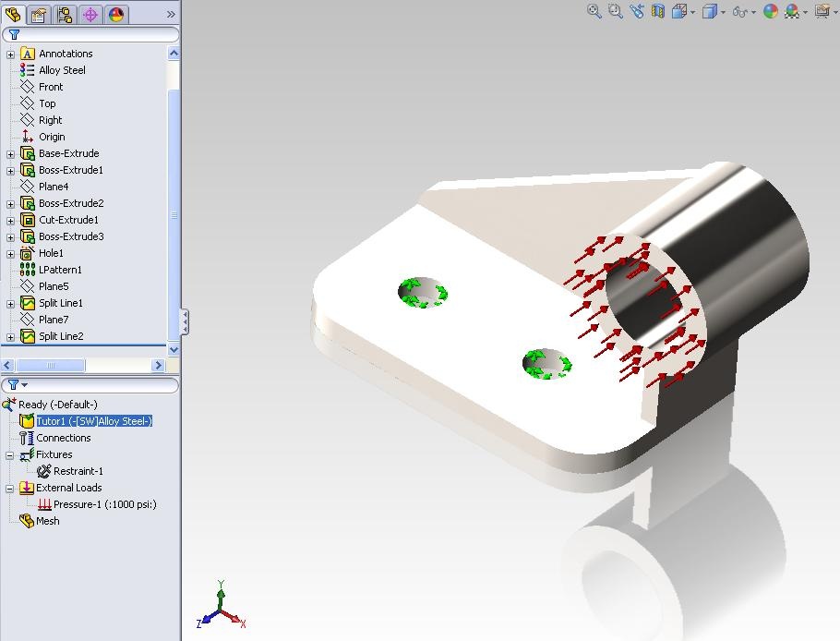Click Zoom to Fit icon
Image resolution: width=840 pixels, height=641 pixels.
pyautogui.click(x=594, y=11)
